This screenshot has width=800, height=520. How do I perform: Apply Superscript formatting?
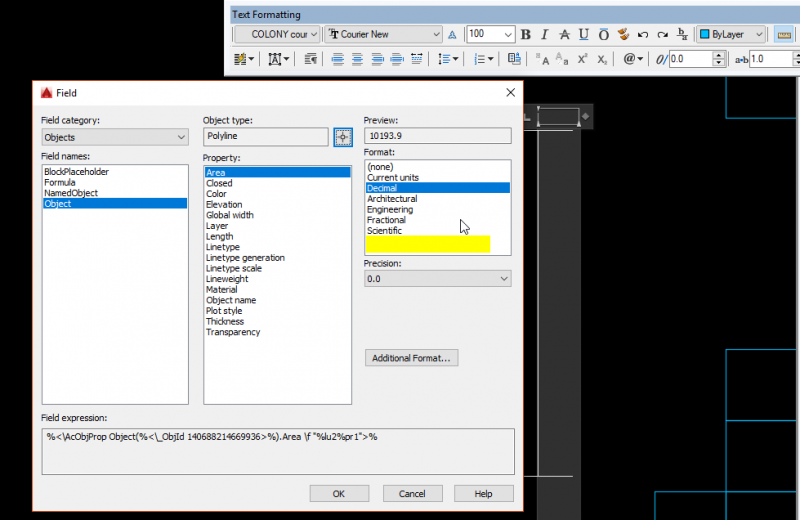pos(583,60)
